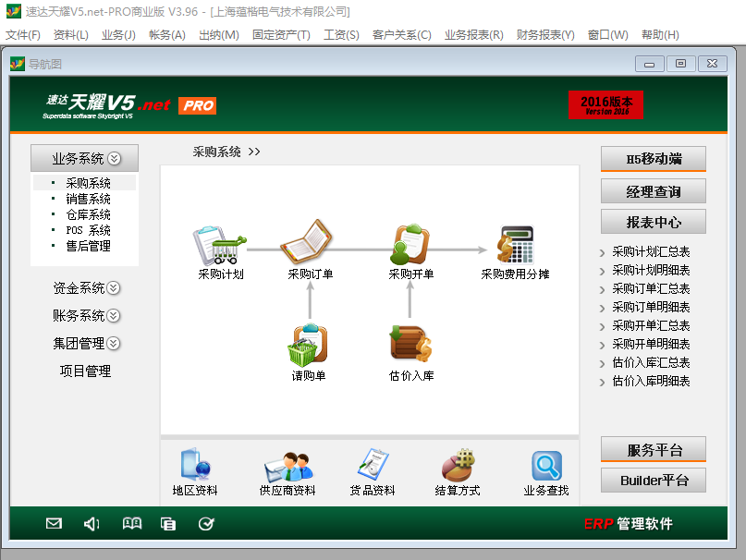Open the 客户关系(C) menu

point(401,35)
